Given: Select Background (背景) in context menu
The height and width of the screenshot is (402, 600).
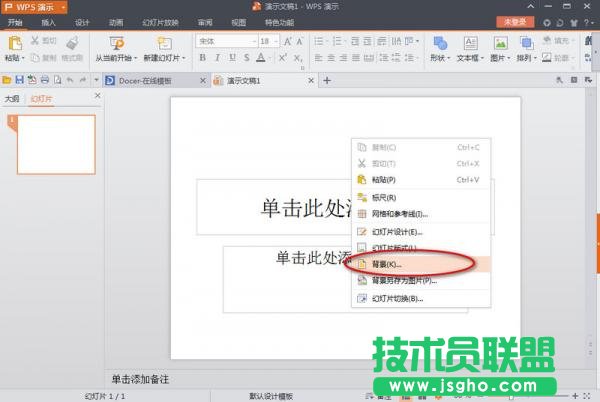Looking at the screenshot, I should [386, 264].
